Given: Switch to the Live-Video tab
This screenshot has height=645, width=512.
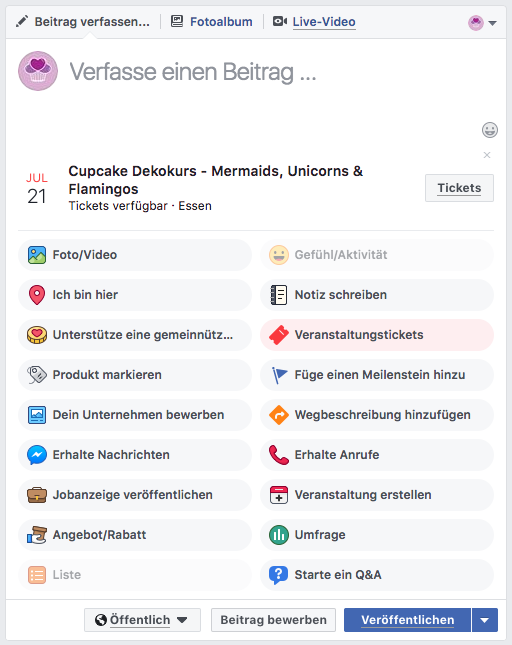Looking at the screenshot, I should point(314,22).
